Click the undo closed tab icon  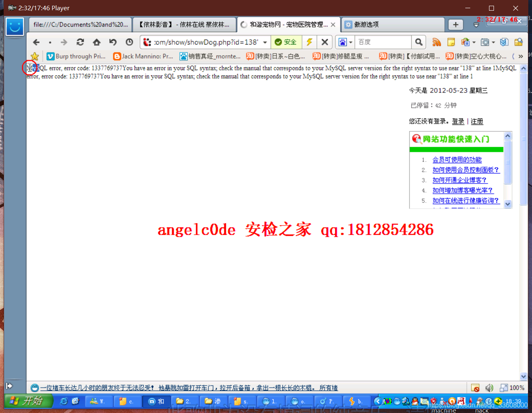click(x=113, y=42)
